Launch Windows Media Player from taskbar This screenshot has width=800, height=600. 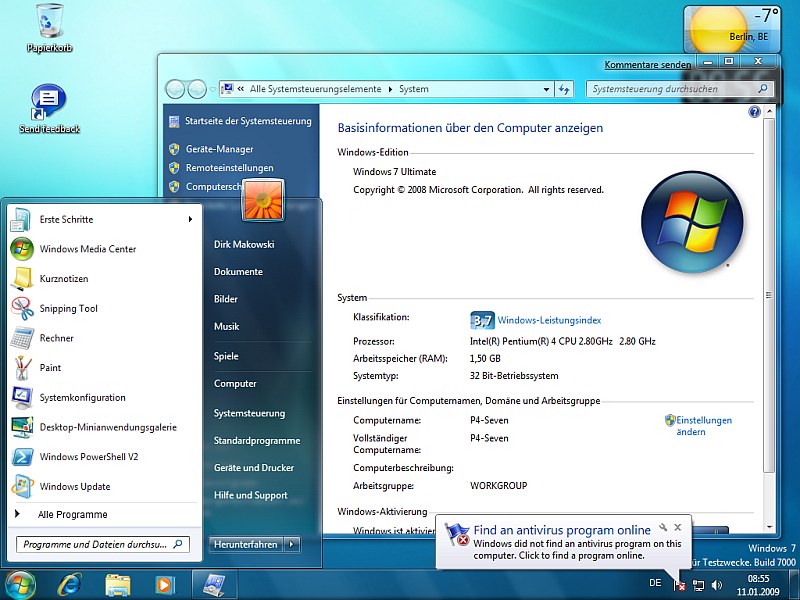[x=164, y=585]
